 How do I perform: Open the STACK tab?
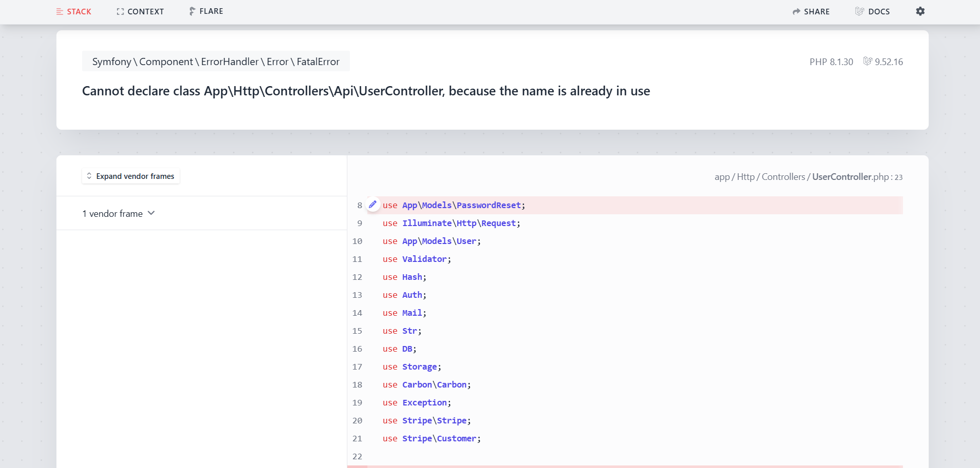73,11
